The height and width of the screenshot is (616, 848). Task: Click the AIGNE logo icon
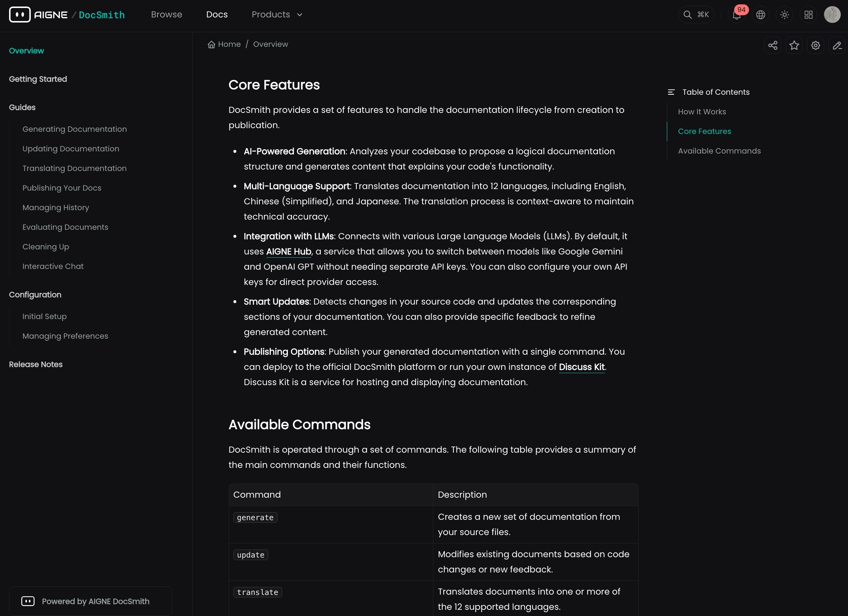pos(20,15)
